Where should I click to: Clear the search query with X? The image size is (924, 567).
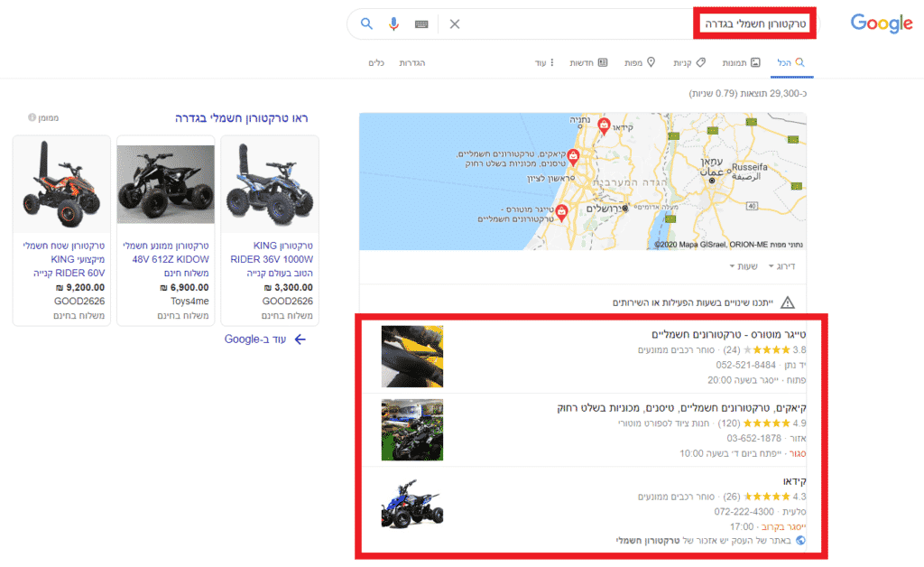pyautogui.click(x=455, y=24)
